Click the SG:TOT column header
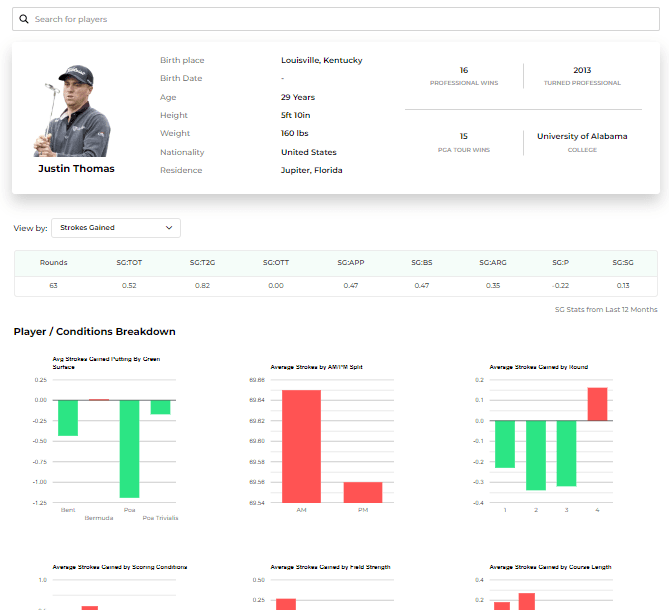 click(x=129, y=262)
